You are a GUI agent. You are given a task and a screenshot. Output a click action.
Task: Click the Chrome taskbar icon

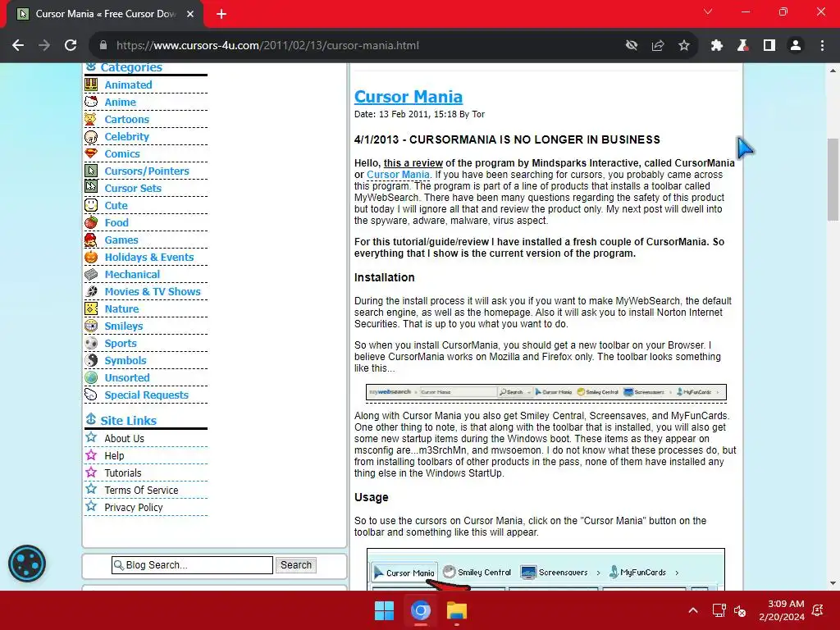click(x=421, y=610)
